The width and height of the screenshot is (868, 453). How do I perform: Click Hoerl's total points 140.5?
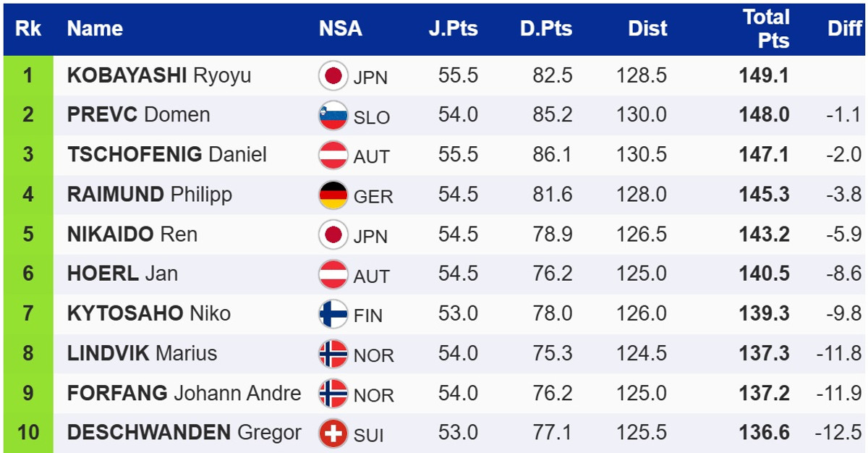coord(763,274)
